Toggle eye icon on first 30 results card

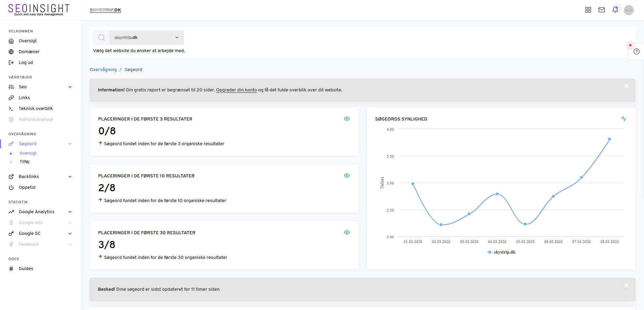(347, 232)
